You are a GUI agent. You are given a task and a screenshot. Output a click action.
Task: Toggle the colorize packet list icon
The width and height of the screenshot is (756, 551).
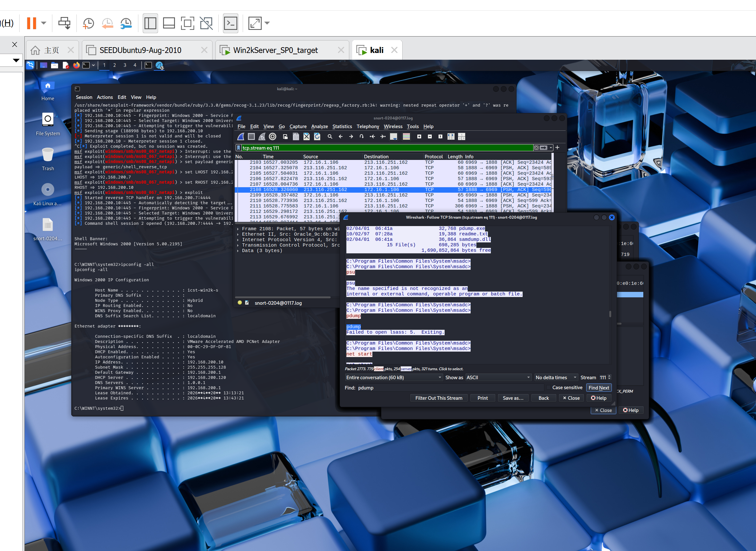coord(406,136)
